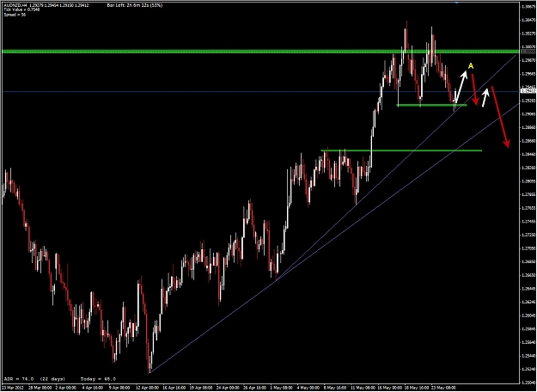Select the green horizontal line near early May highs

click(401, 150)
